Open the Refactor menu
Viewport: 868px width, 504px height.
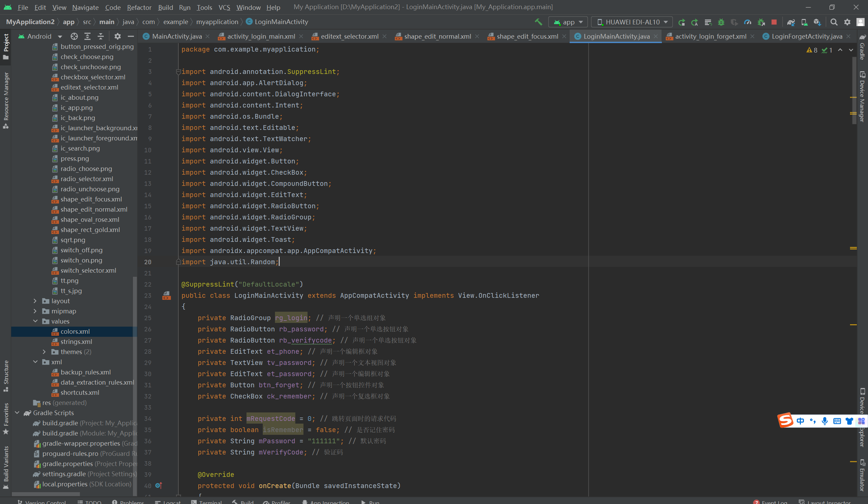pos(139,7)
